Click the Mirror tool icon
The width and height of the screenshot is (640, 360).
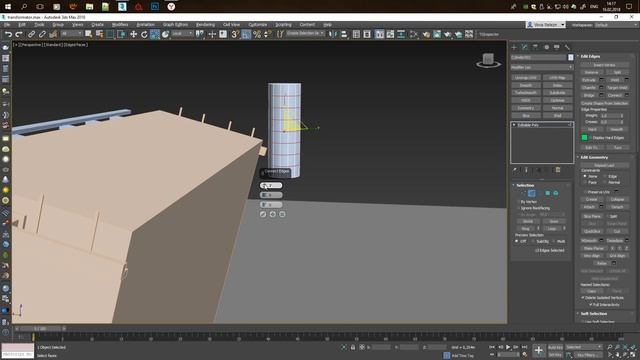click(333, 35)
